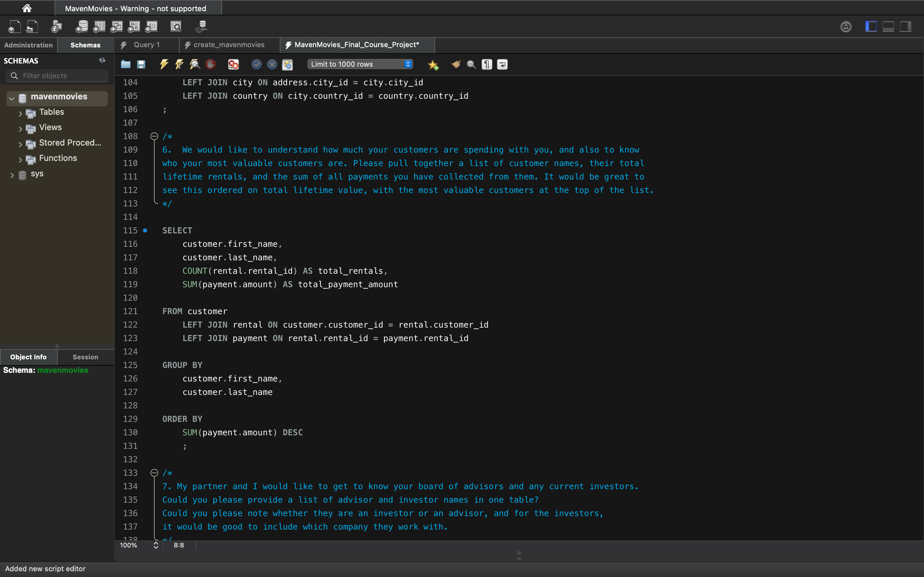Toggle word wrapping in the editor
Image resolution: width=924 pixels, height=577 pixels.
pyautogui.click(x=502, y=64)
